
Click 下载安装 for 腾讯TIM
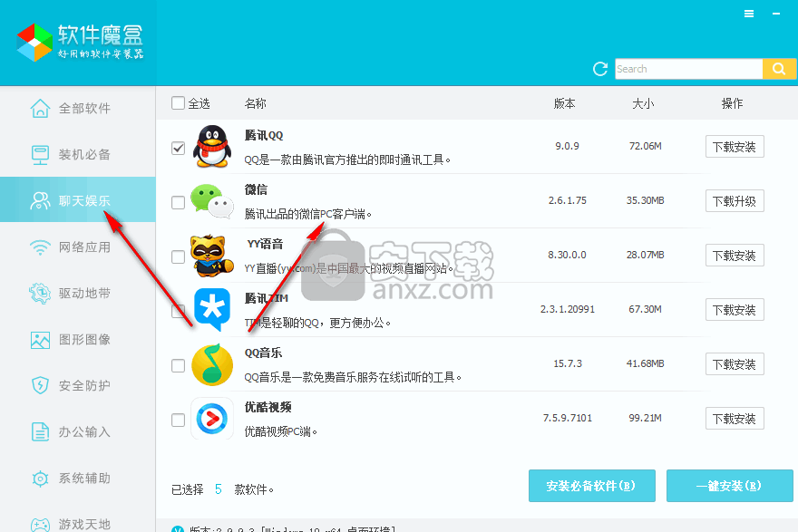pyautogui.click(x=735, y=310)
